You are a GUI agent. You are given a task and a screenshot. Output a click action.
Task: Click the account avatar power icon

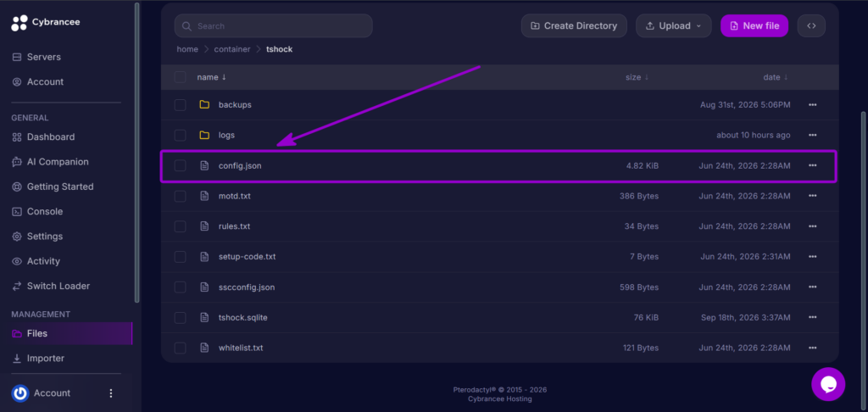[20, 393]
